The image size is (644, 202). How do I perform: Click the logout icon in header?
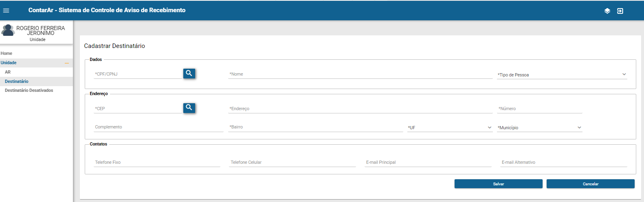[x=620, y=11]
